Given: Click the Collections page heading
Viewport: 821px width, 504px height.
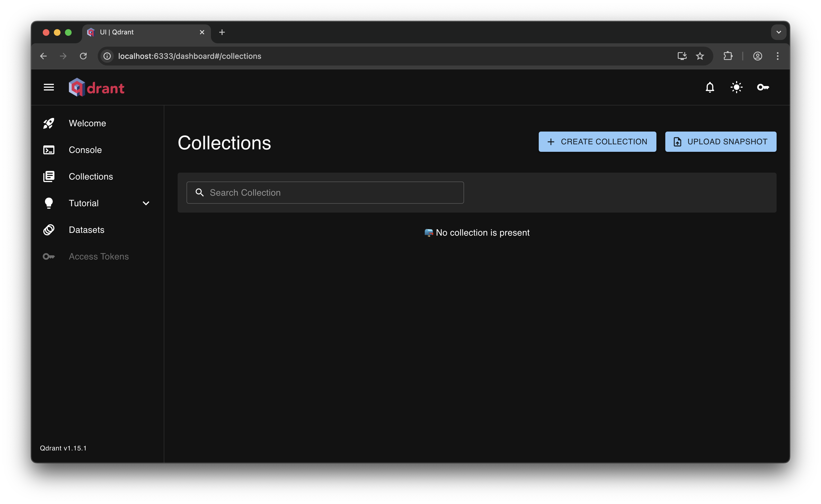Looking at the screenshot, I should [x=224, y=143].
